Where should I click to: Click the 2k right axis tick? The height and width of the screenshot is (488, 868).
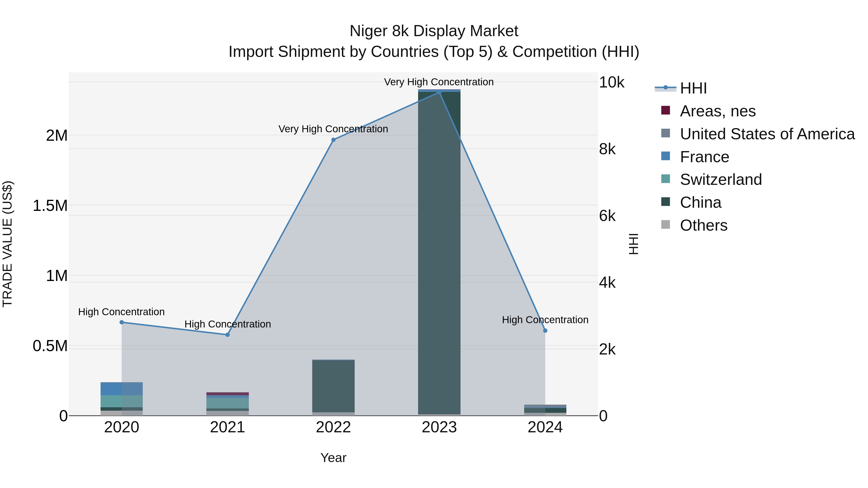click(607, 349)
